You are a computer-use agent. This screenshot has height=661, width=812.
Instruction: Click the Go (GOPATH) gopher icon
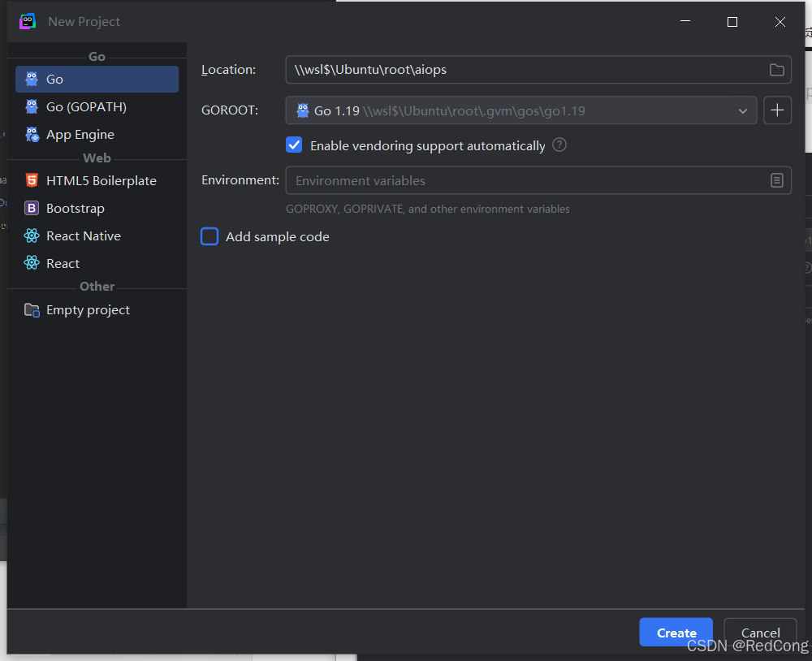[x=32, y=106]
